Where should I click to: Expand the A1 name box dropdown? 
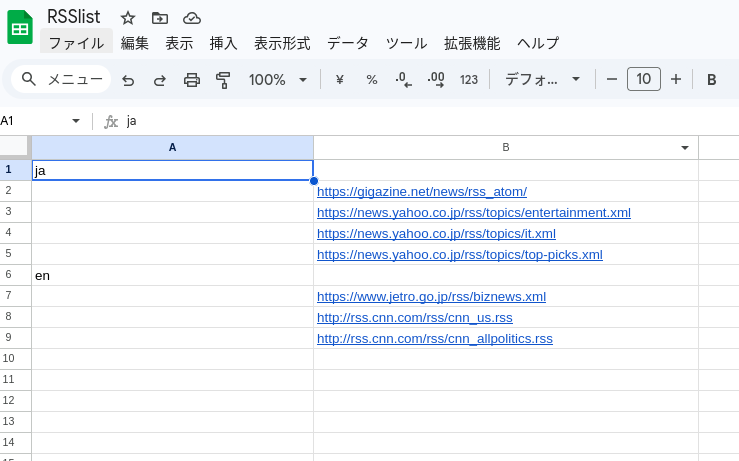coord(76,121)
